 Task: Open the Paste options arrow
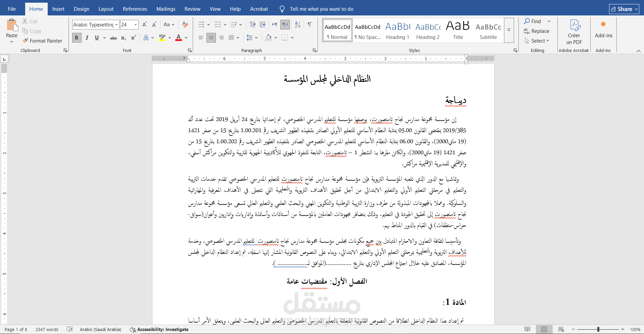click(x=11, y=42)
